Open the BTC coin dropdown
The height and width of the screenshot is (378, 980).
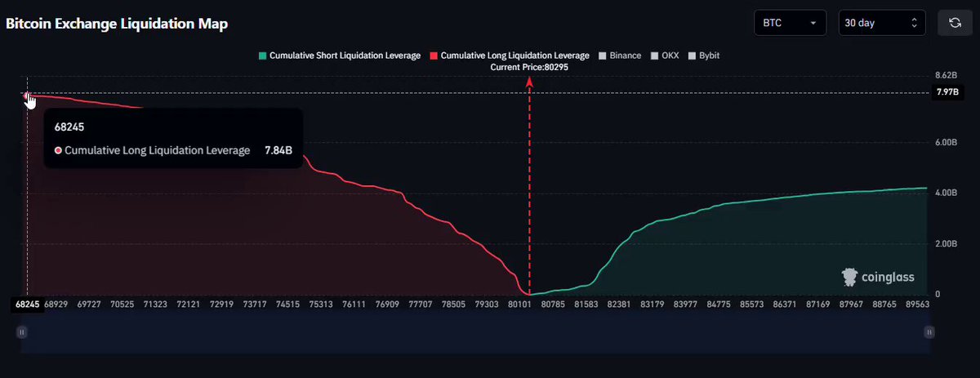pos(791,23)
